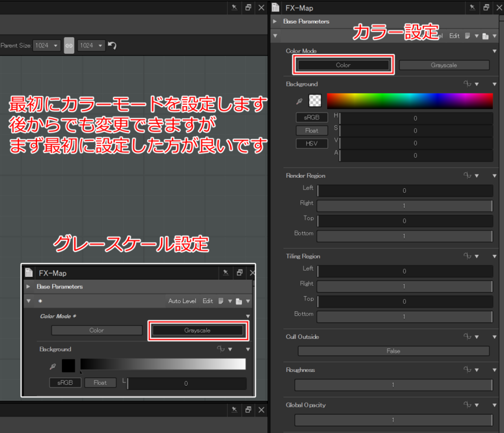Viewport: 504px width, 433px height.
Task: Toggle Cull Outside from False to True
Action: point(393,351)
